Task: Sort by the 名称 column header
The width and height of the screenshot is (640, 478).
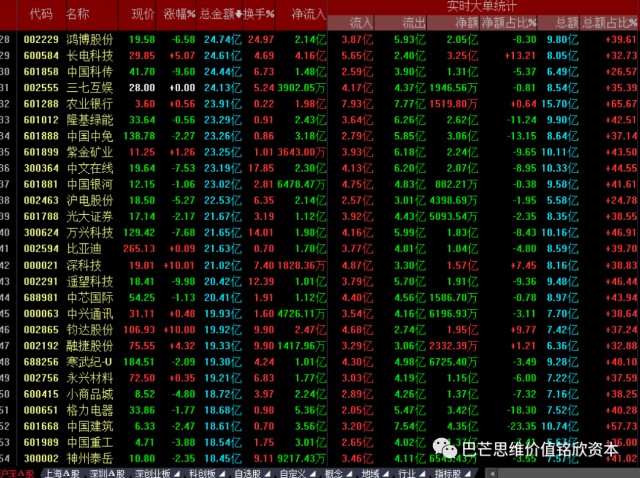Action: coord(78,14)
